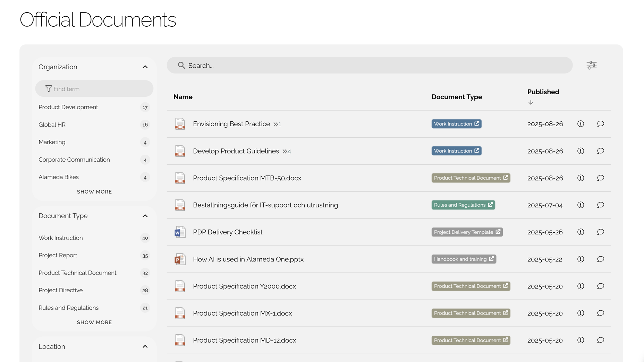Collapse the Location filter panel
The width and height of the screenshot is (644, 362).
point(145,346)
